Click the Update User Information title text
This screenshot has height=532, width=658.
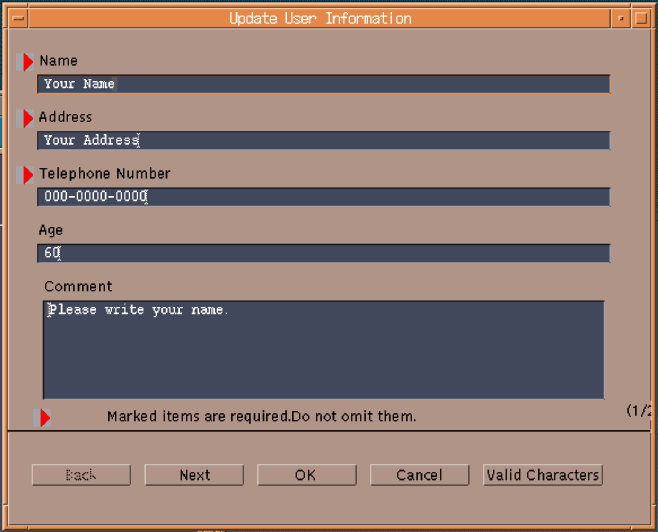320,18
